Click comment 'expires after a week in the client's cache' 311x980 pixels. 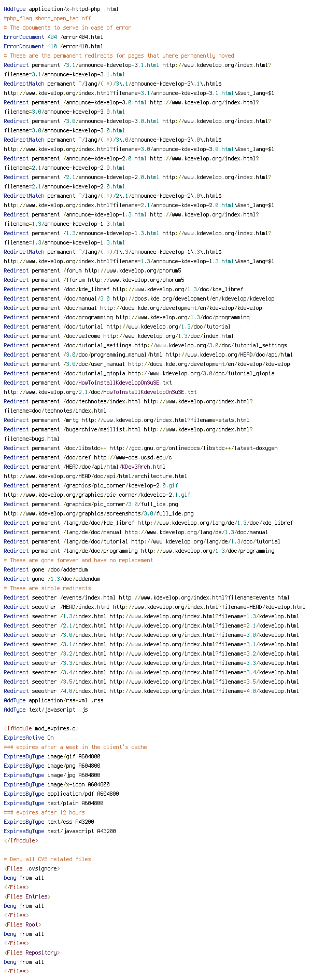(x=75, y=747)
